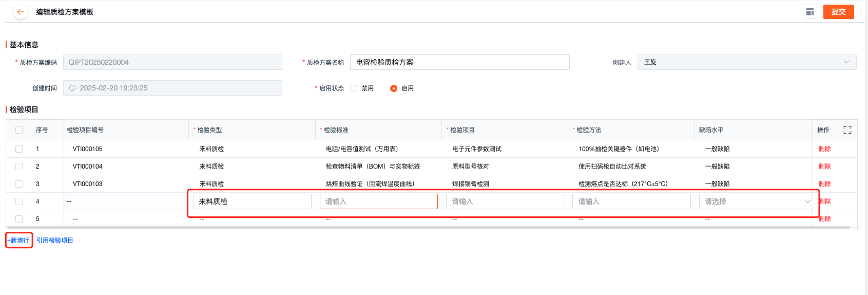This screenshot has height=295, width=868.
Task: Click the cell VTI000103
Action: point(88,184)
